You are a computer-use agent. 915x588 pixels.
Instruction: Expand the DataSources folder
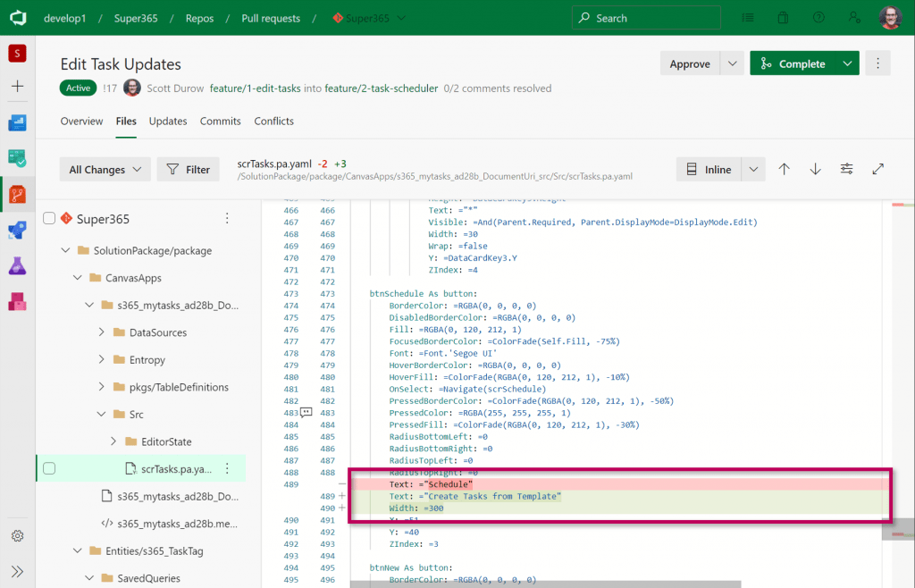[102, 332]
